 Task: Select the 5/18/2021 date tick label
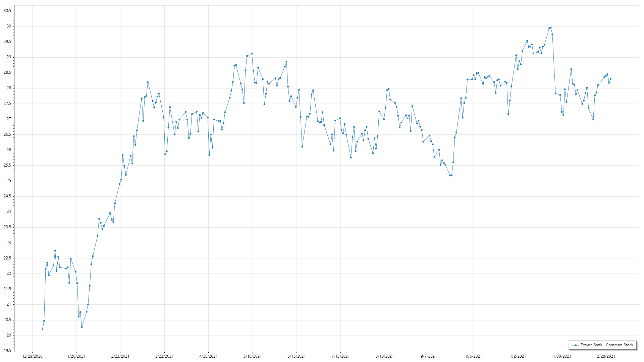pos(253,356)
